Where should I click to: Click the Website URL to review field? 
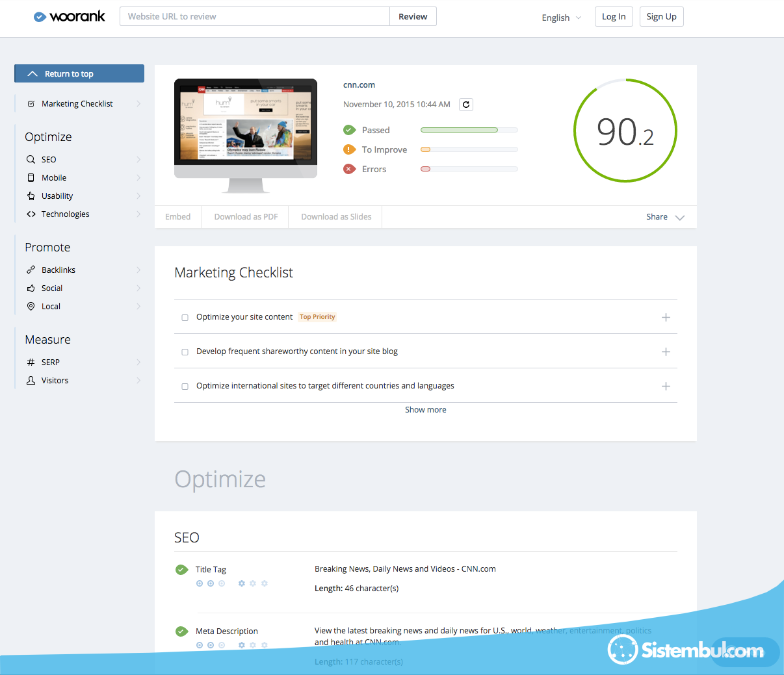coord(255,16)
